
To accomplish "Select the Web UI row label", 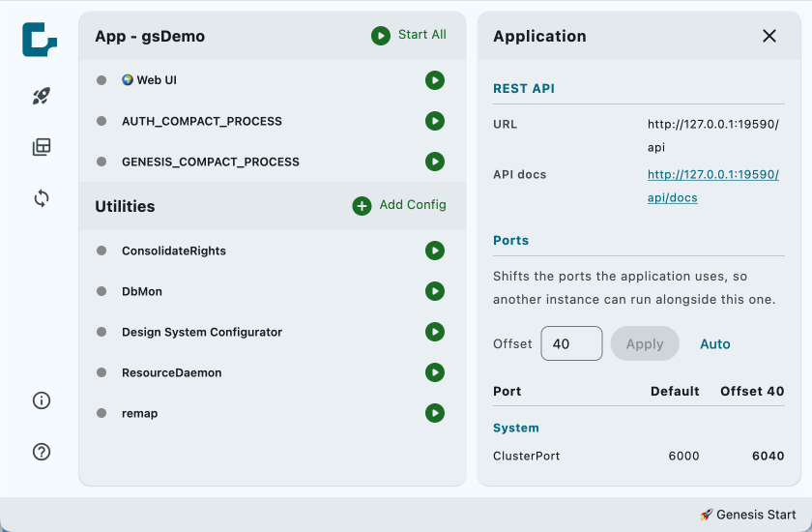I will pyautogui.click(x=157, y=80).
